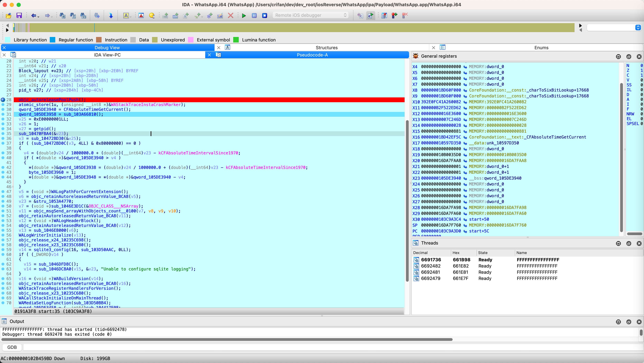The image size is (644, 363).
Task: Open the red warning-triangle problems icon
Action: point(141,16)
